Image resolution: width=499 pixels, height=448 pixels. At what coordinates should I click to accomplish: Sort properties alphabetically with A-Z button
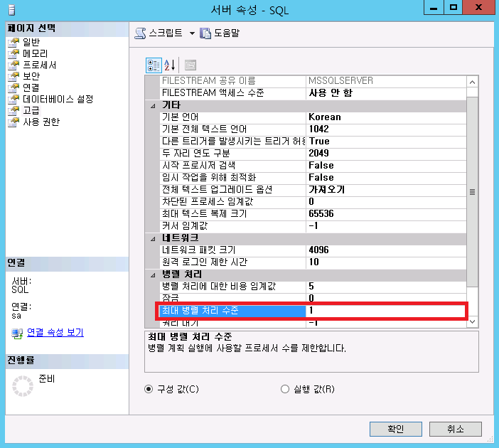[170, 65]
